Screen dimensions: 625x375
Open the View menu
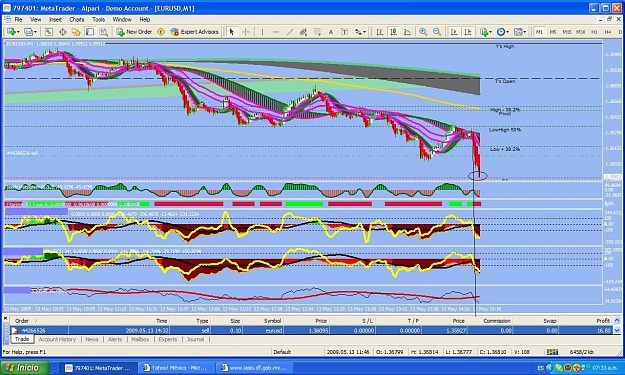35,20
